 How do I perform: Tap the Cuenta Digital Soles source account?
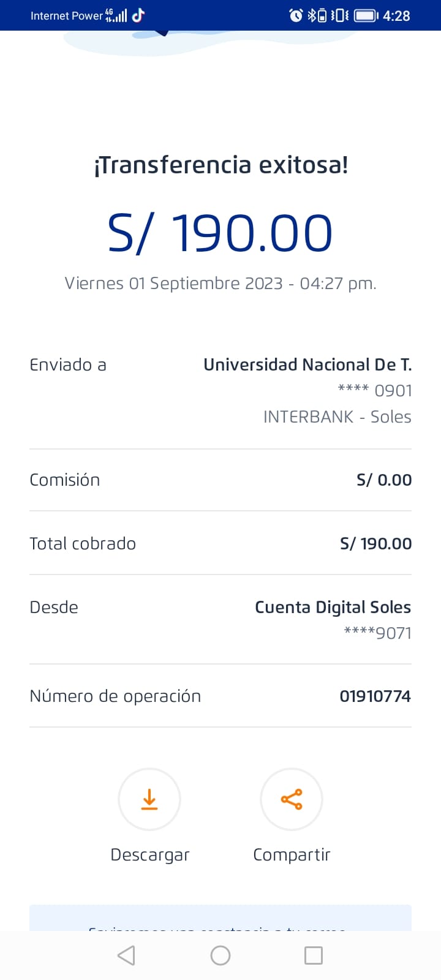[x=333, y=607]
